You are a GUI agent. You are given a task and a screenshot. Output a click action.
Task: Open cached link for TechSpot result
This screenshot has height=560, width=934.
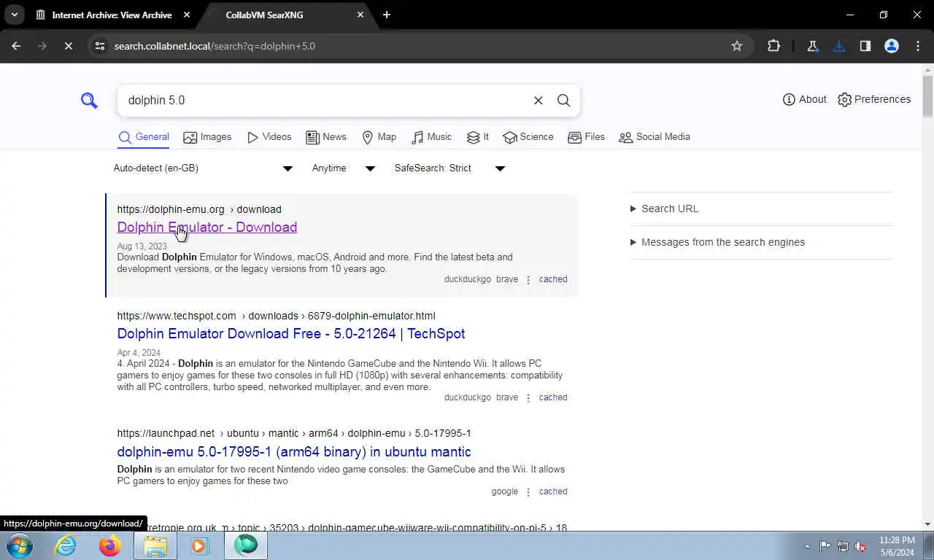click(553, 397)
